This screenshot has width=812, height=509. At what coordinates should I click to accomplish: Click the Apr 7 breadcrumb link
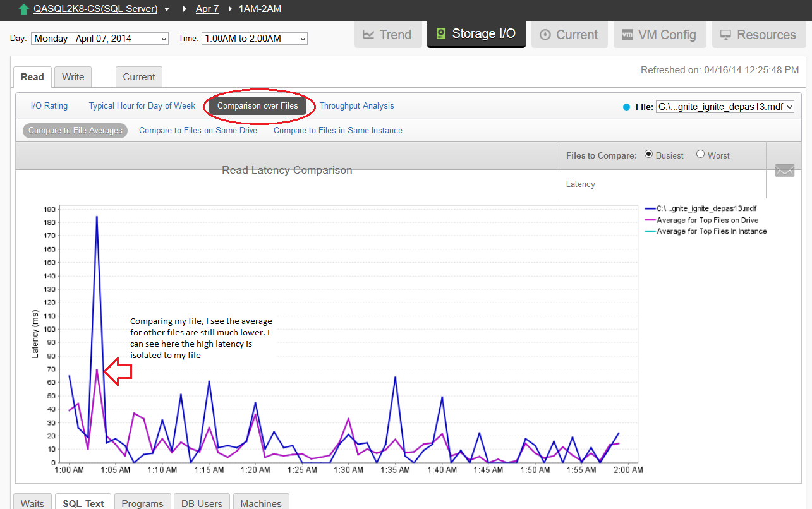click(x=207, y=9)
